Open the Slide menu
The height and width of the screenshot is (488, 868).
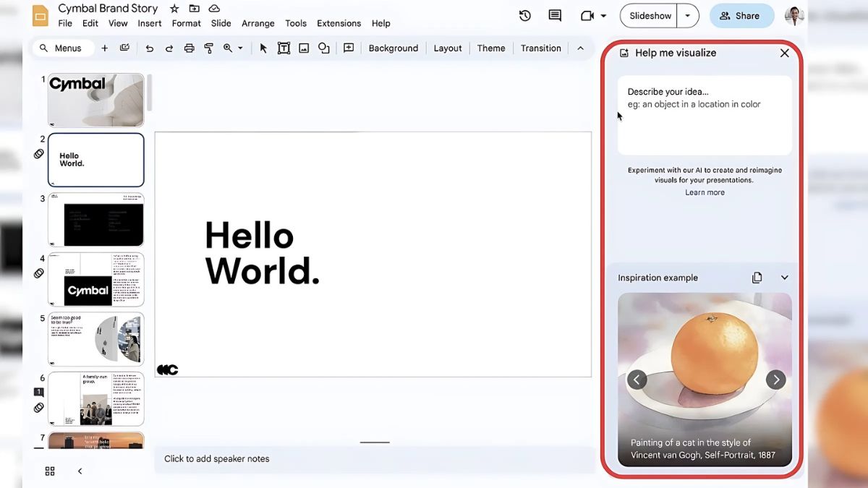[x=221, y=23]
